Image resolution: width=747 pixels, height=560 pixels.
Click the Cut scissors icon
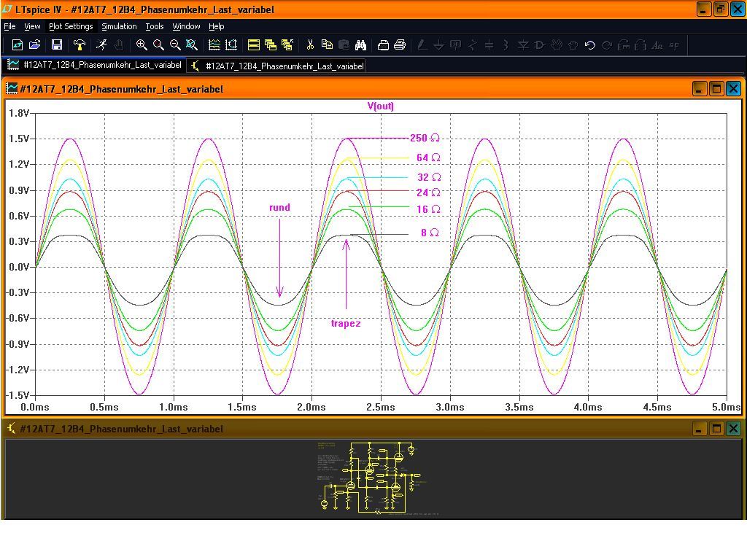pos(310,45)
